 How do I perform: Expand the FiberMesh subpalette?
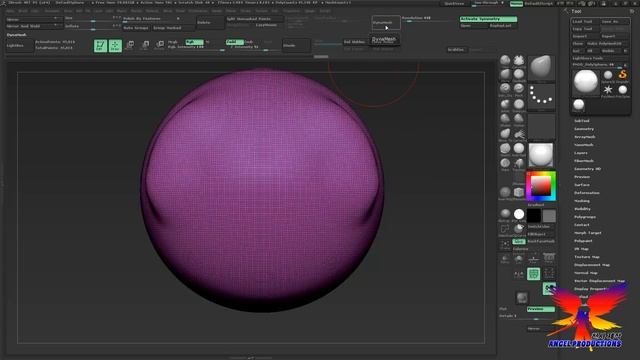(x=584, y=161)
